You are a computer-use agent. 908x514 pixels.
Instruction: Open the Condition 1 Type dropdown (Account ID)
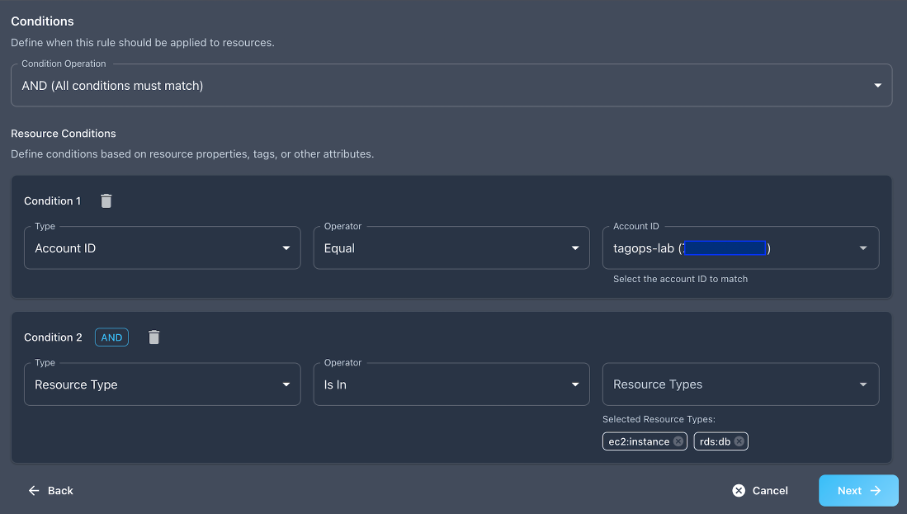pos(162,248)
